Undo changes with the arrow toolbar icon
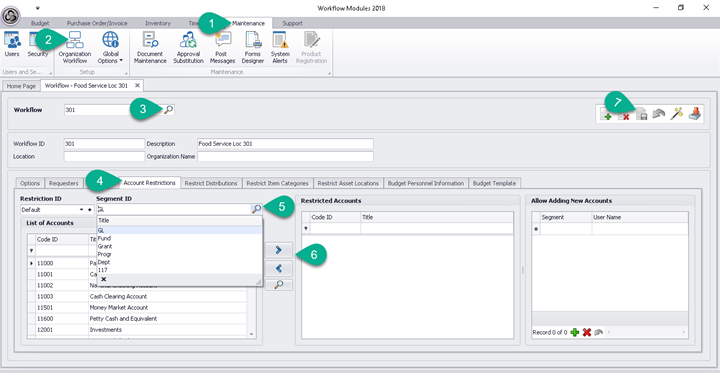 (x=659, y=113)
